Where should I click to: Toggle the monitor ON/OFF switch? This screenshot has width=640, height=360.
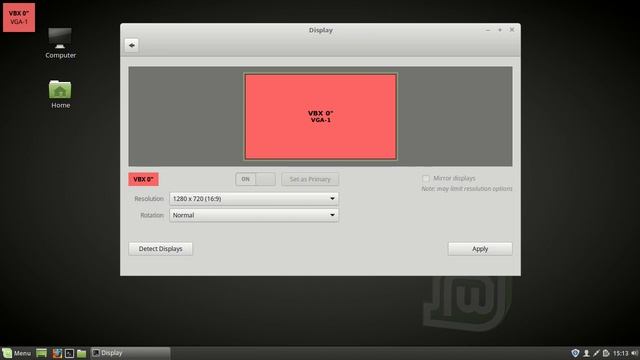tap(256, 179)
